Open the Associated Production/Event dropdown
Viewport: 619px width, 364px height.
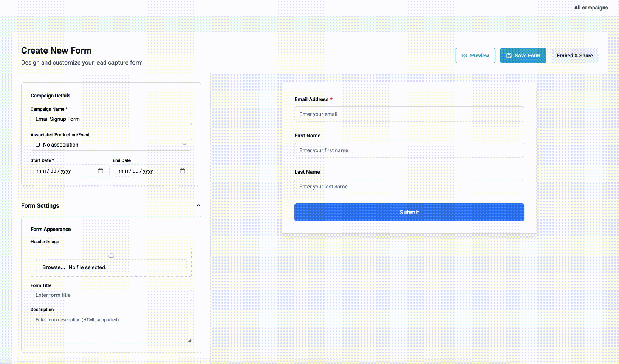[x=111, y=145]
